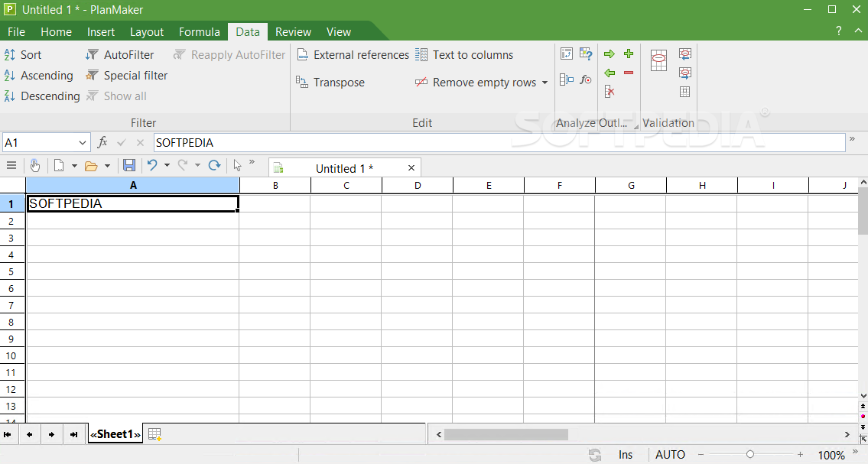The height and width of the screenshot is (464, 868).
Task: Click validation circle next invalid icon
Action: click(684, 73)
